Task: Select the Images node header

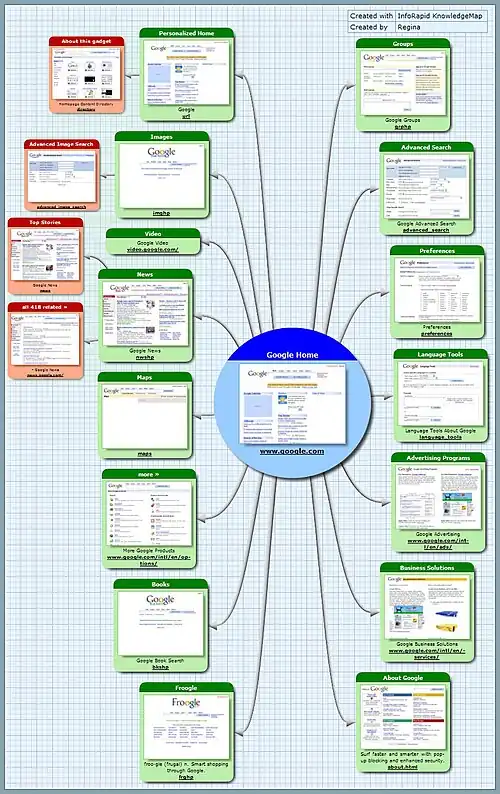Action: [162, 137]
